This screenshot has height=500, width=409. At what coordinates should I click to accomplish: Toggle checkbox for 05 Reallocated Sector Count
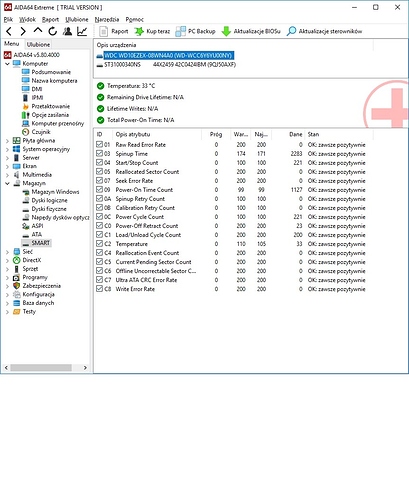pos(99,171)
